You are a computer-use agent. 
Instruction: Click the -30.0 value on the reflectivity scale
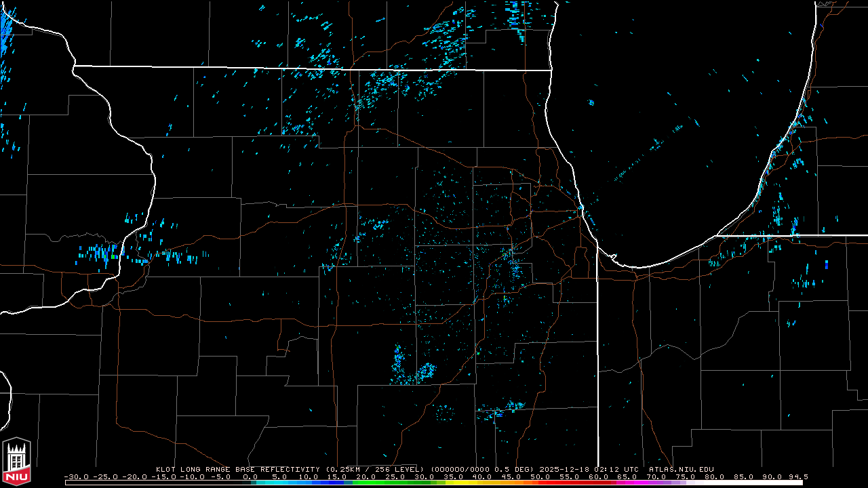(x=76, y=476)
